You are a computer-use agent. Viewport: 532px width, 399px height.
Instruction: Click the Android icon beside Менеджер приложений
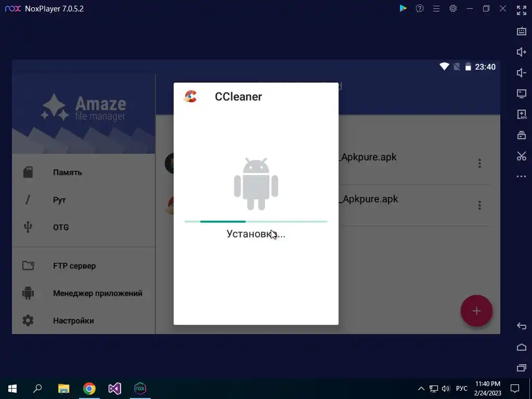(28, 293)
